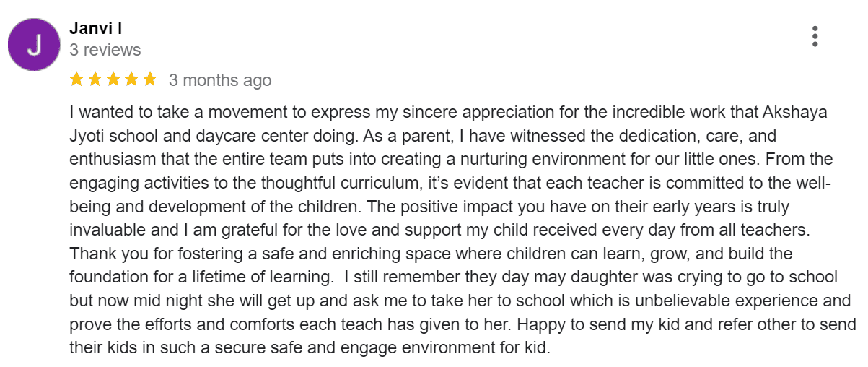The image size is (868, 367).
Task: Click the '3 months ago' timestamp
Action: (220, 80)
